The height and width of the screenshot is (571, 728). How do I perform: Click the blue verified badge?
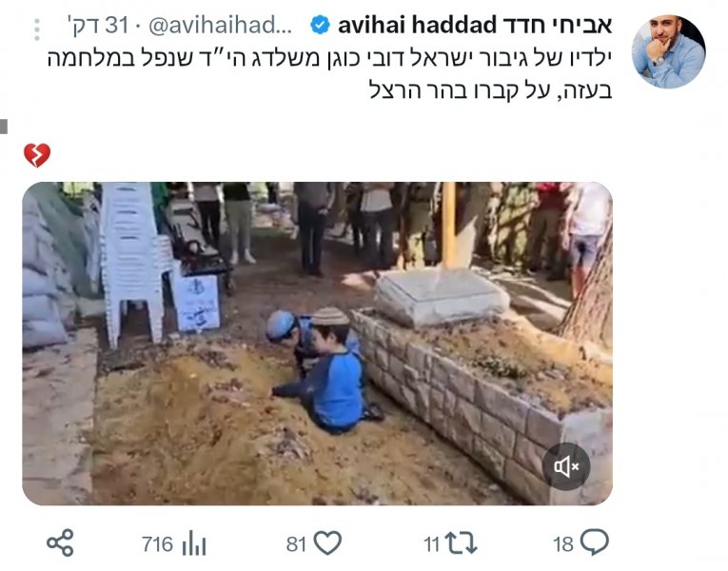pos(320,25)
